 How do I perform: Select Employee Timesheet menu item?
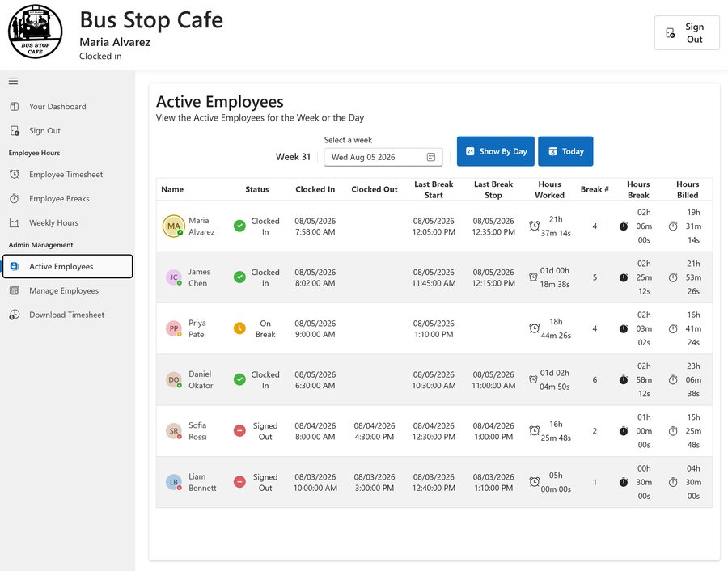[67, 174]
